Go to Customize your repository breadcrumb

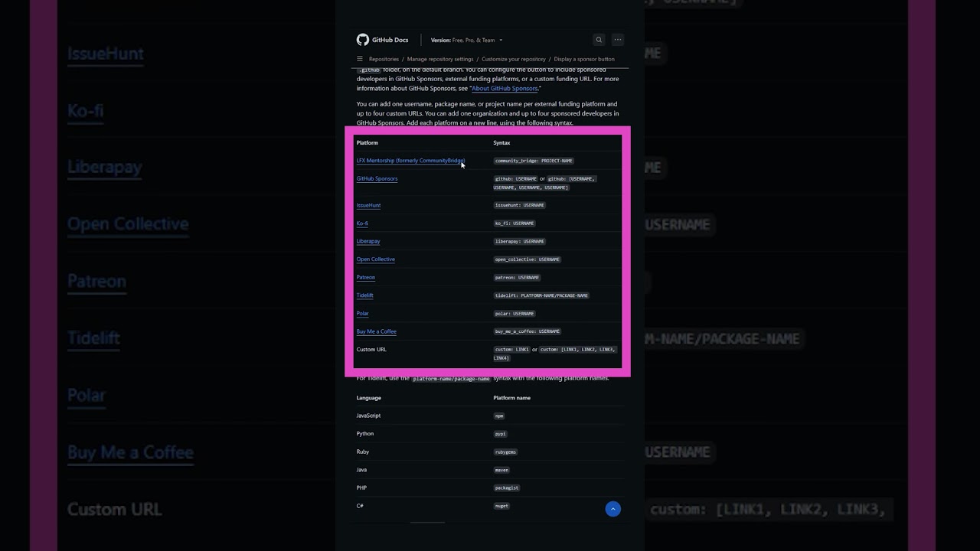coord(514,59)
